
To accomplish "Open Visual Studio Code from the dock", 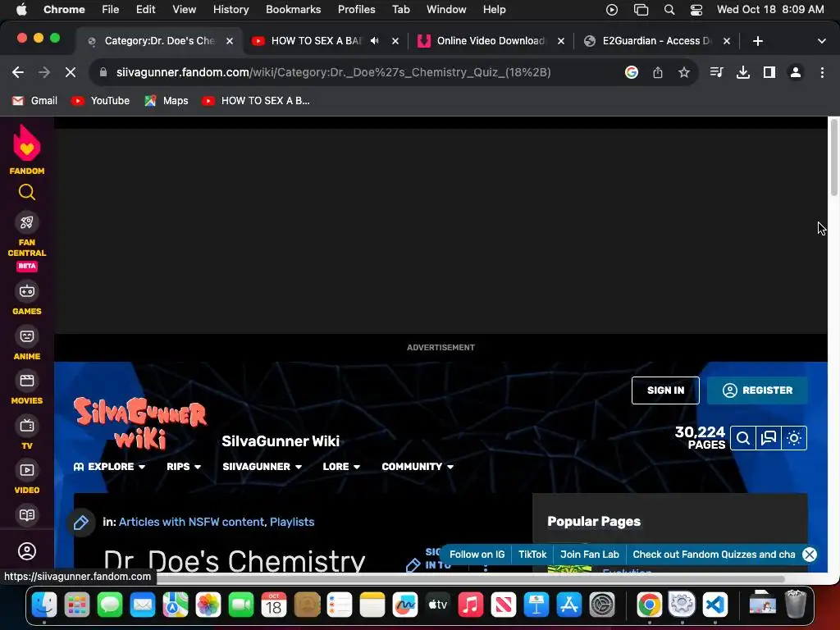I will coord(715,605).
